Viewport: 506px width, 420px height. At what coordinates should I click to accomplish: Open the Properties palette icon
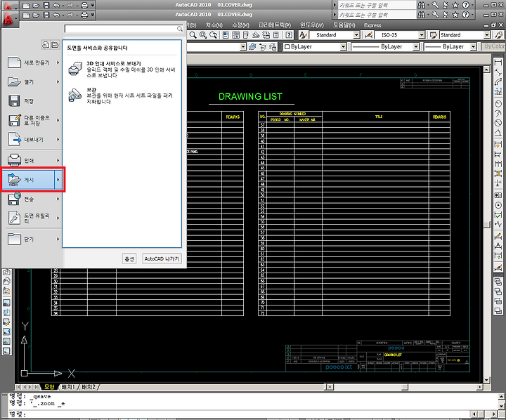tap(226, 35)
